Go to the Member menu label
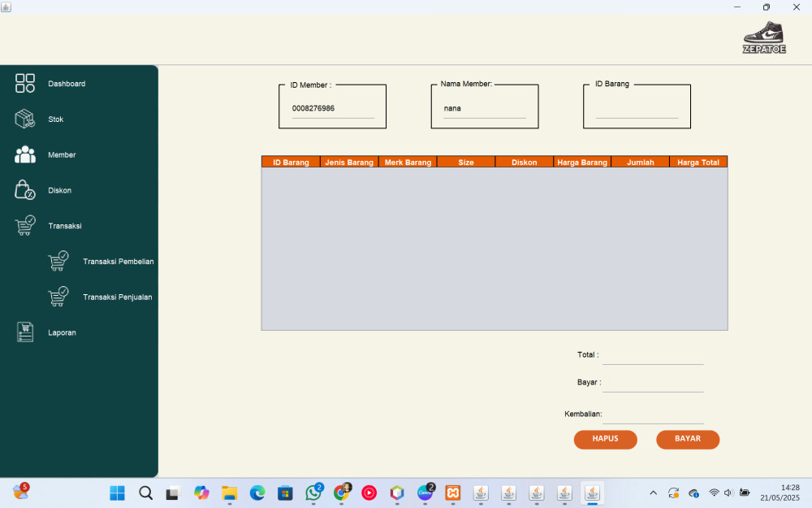 tap(62, 154)
